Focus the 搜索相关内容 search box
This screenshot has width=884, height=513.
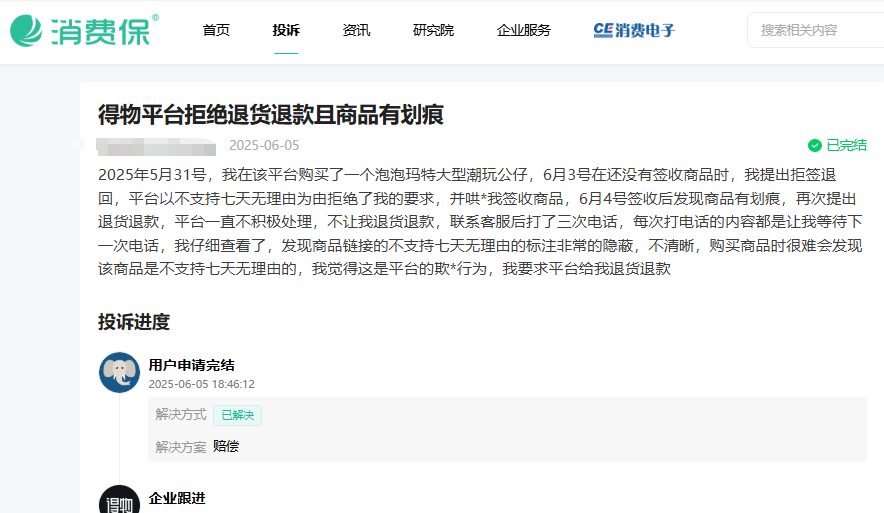pyautogui.click(x=815, y=30)
